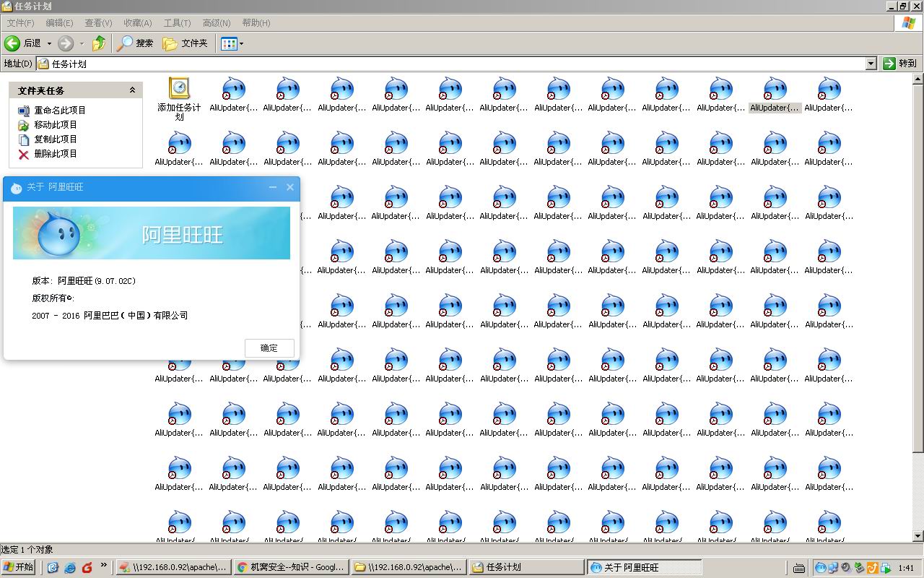
Task: Click the orange arrow tray icon
Action: (x=871, y=567)
